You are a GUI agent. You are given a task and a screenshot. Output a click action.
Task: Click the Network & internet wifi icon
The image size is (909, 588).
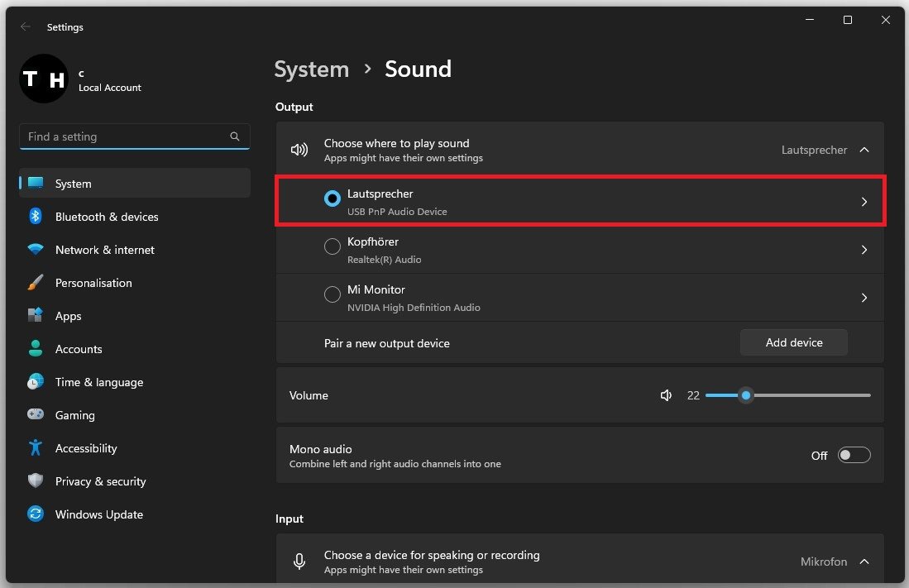point(36,250)
